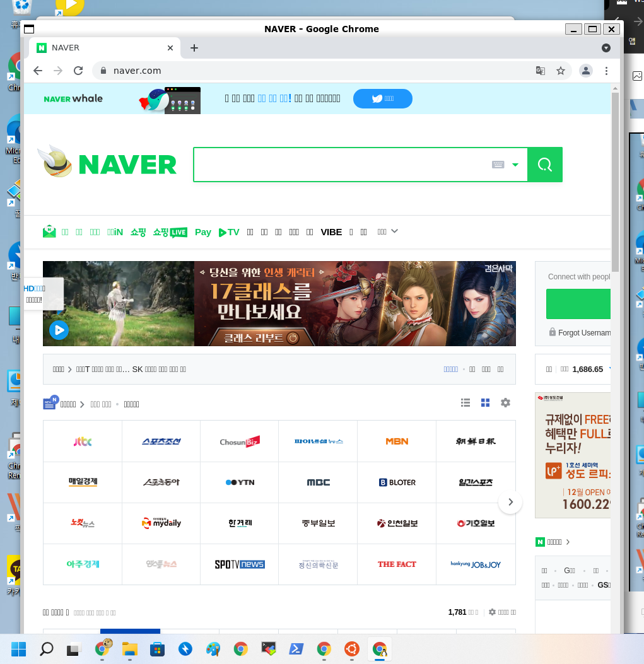Click Forgot Username link
This screenshot has width=644, height=664.
pyautogui.click(x=584, y=332)
